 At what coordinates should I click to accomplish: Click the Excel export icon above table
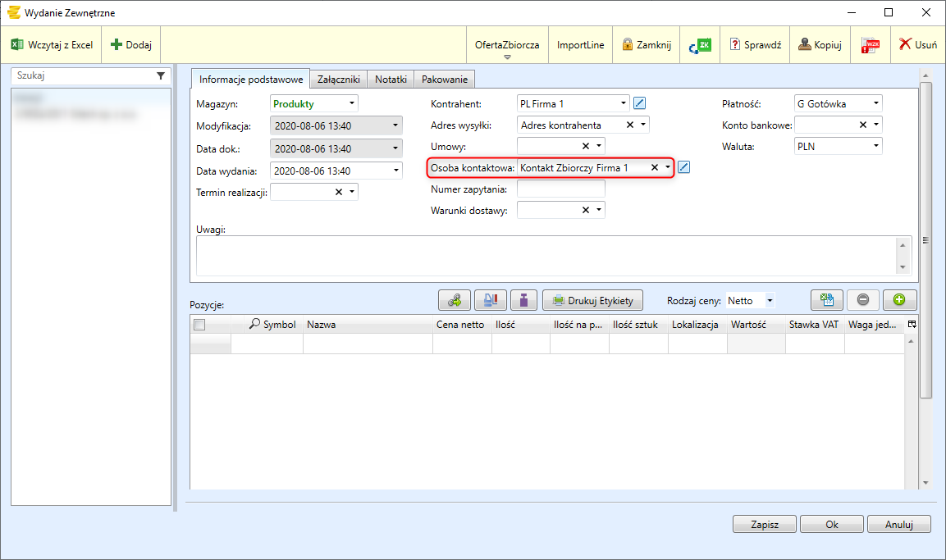(826, 300)
